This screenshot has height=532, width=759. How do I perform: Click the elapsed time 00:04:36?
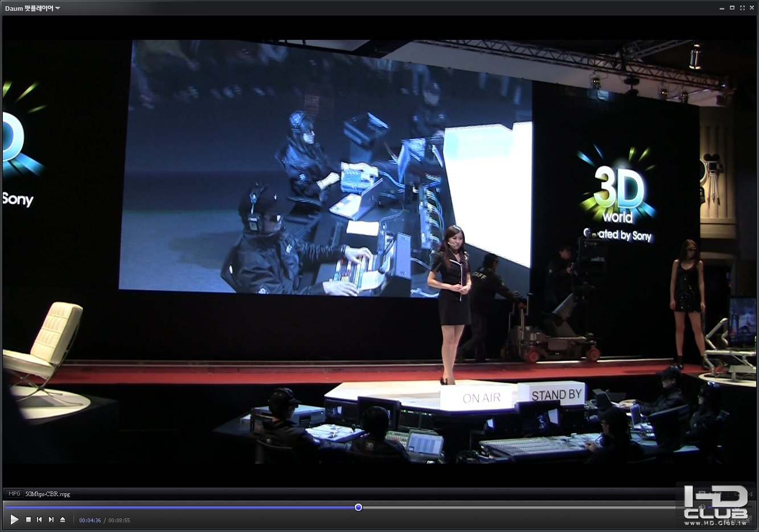pyautogui.click(x=90, y=520)
